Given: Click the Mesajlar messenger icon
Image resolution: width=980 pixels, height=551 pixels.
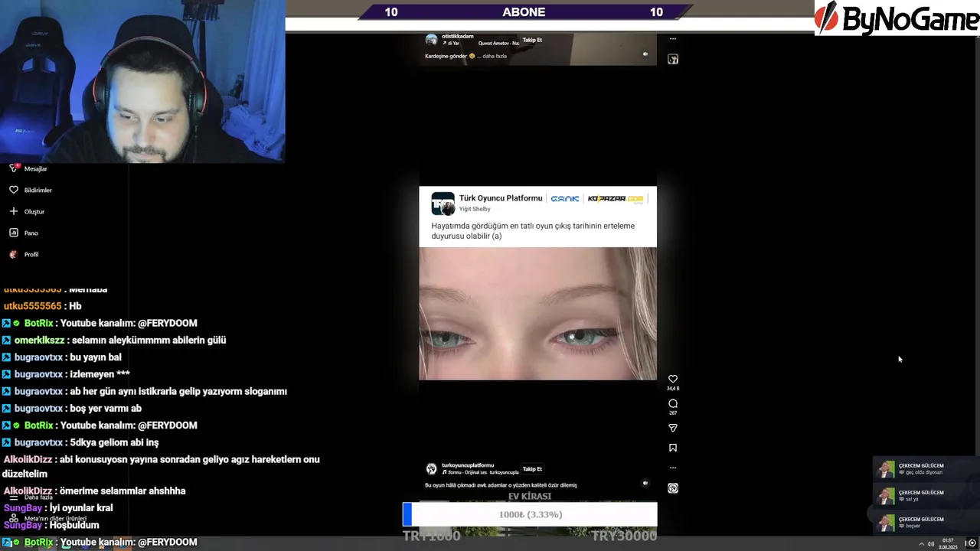Looking at the screenshot, I should click(x=13, y=168).
